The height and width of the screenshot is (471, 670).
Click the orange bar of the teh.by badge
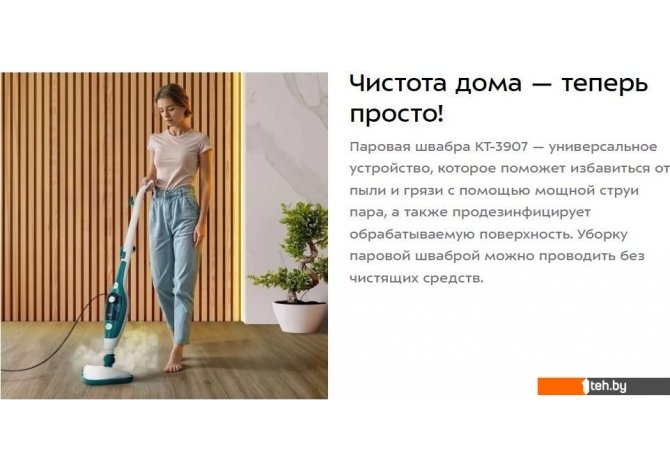[x=561, y=386]
